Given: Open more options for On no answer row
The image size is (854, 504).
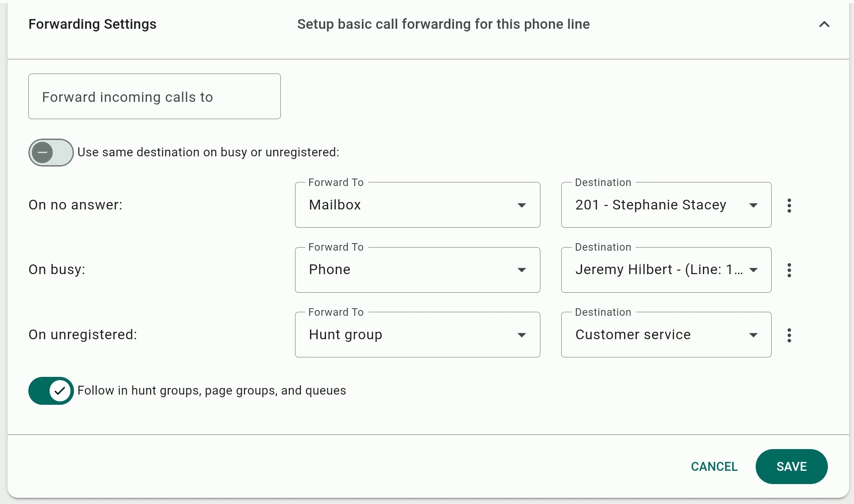Looking at the screenshot, I should pos(789,205).
